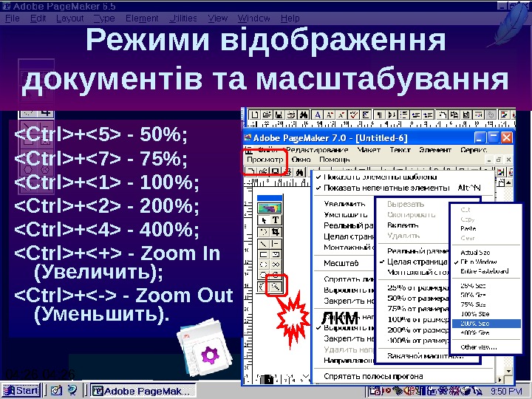Select '25% от размера' menu entry
532x399 pixels.
click(413, 288)
